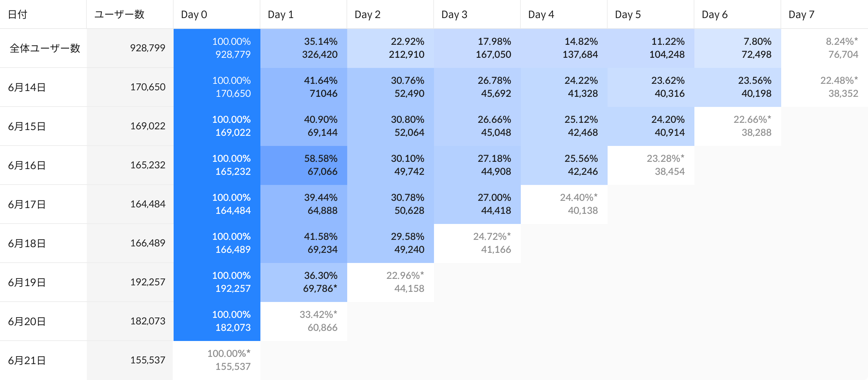The image size is (868, 380).
Task: Click the 7.80% Day 6 cell
Action: point(738,48)
